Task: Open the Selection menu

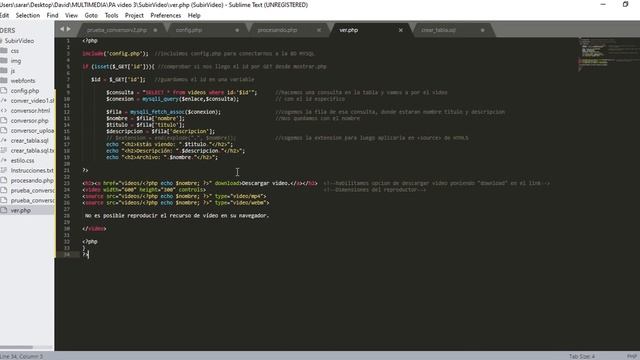Action: 28,16
